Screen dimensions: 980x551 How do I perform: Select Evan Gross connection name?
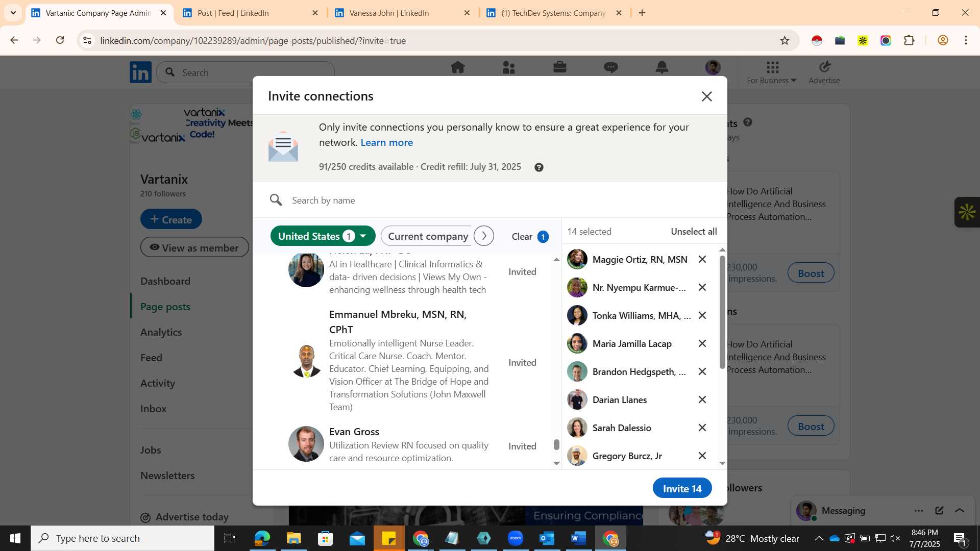(354, 432)
